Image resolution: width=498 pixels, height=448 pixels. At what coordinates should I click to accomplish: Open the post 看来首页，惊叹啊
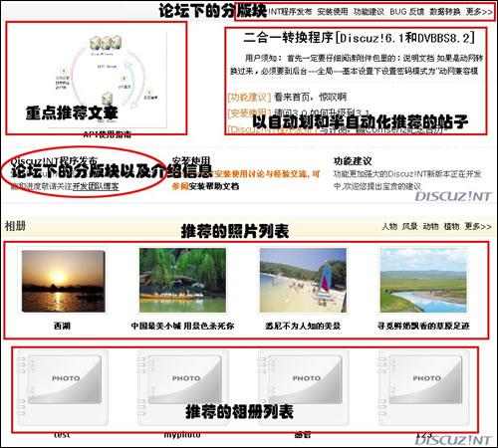pyautogui.click(x=310, y=98)
